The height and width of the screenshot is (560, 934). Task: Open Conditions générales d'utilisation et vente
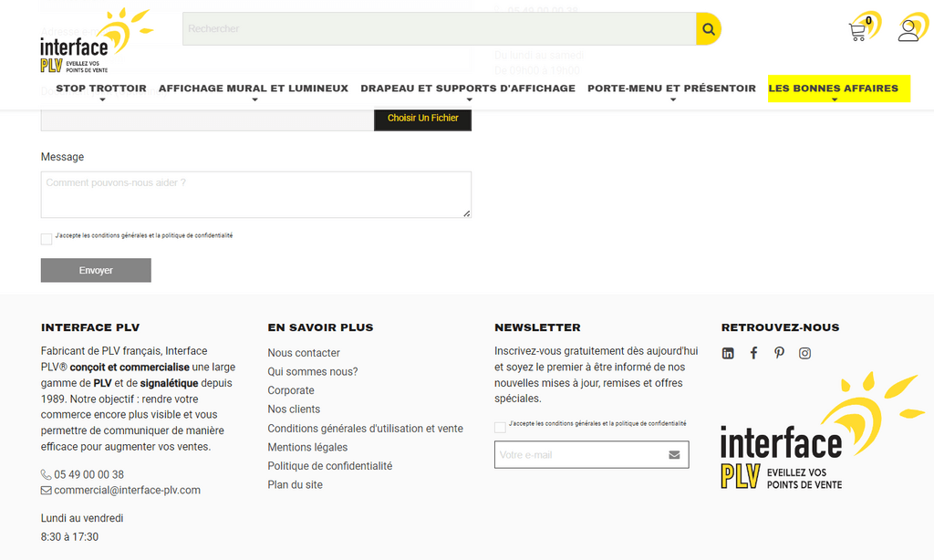click(365, 429)
